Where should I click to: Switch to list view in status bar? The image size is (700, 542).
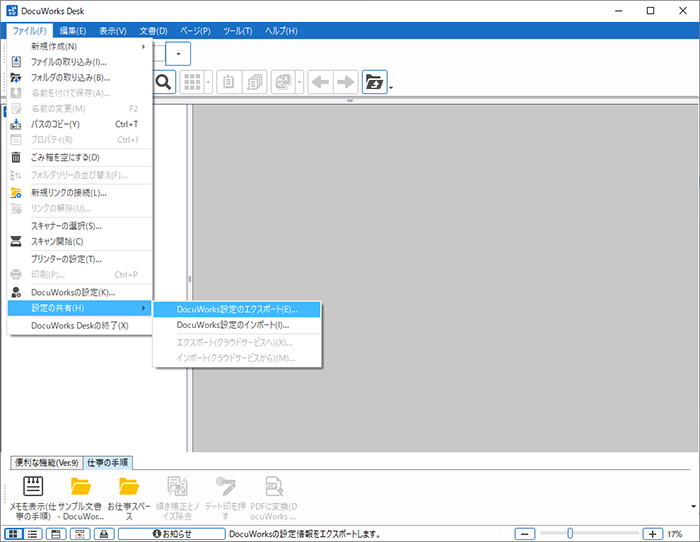pyautogui.click(x=33, y=534)
